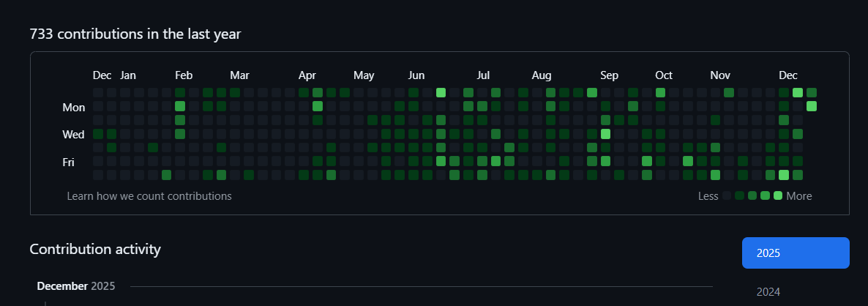Click the brightest cell in the Wednesday row
The image size is (868, 306).
click(605, 133)
